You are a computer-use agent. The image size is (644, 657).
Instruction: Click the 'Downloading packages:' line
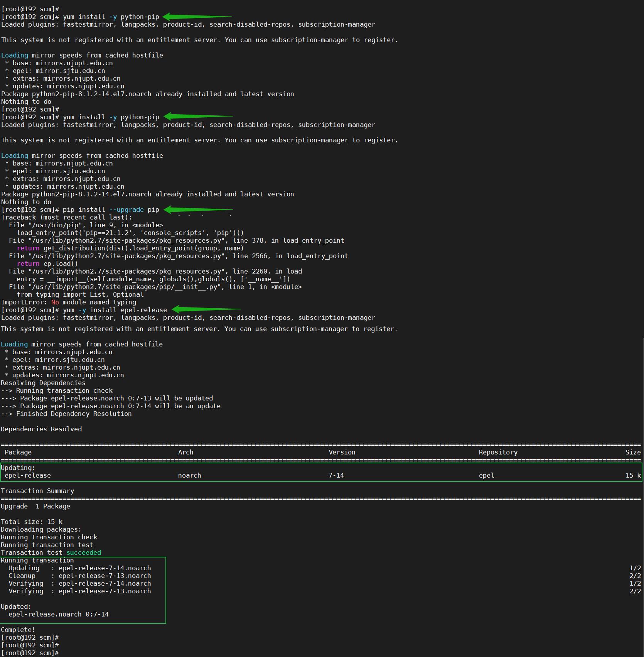41,529
